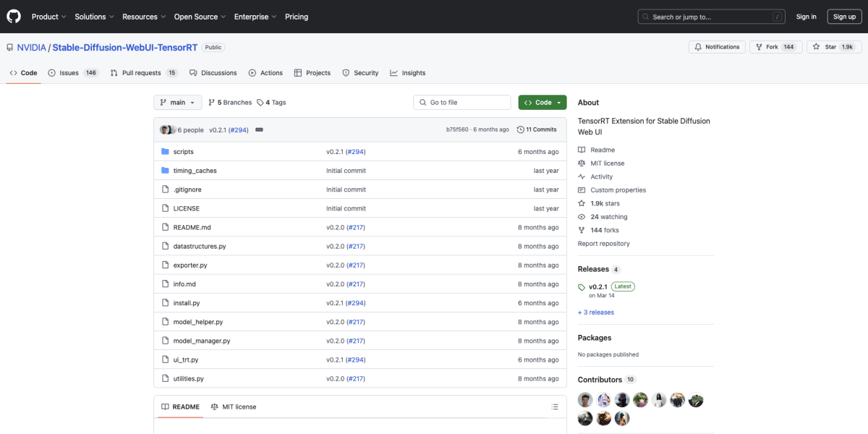This screenshot has width=868, height=434.
Task: Open the Solutions navigation menu
Action: click(x=94, y=17)
